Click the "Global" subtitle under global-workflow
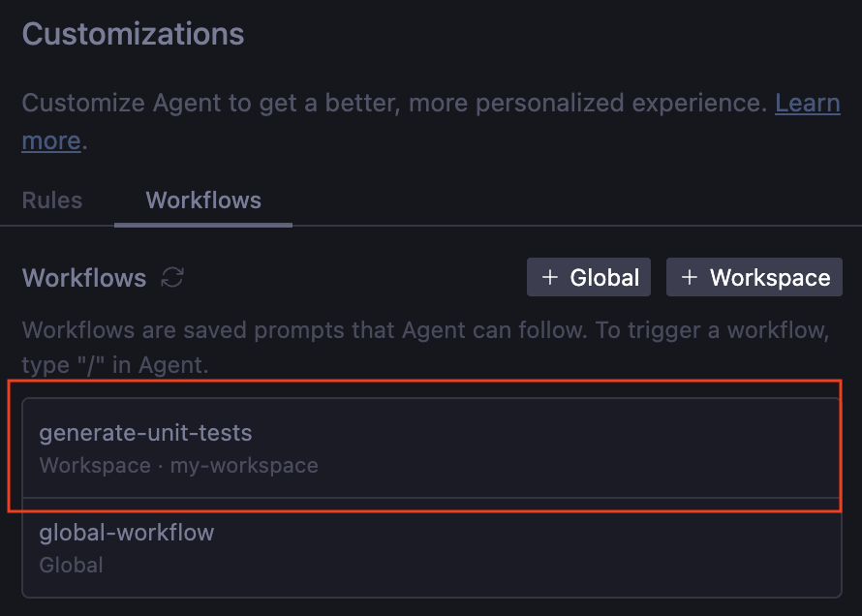 click(x=71, y=565)
